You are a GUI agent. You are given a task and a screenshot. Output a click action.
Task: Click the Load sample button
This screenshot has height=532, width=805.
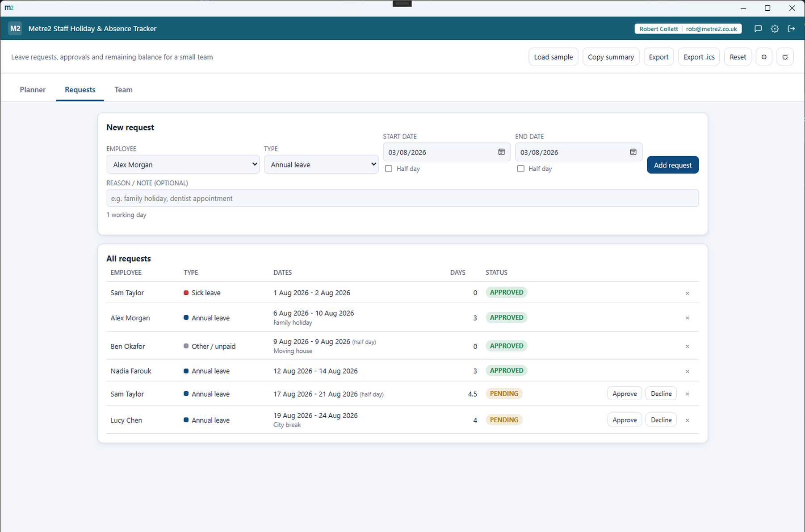pyautogui.click(x=553, y=57)
